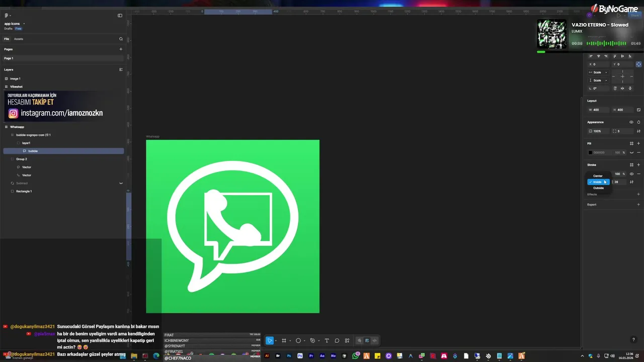
Task: Select the Move tool
Action: [269, 340]
